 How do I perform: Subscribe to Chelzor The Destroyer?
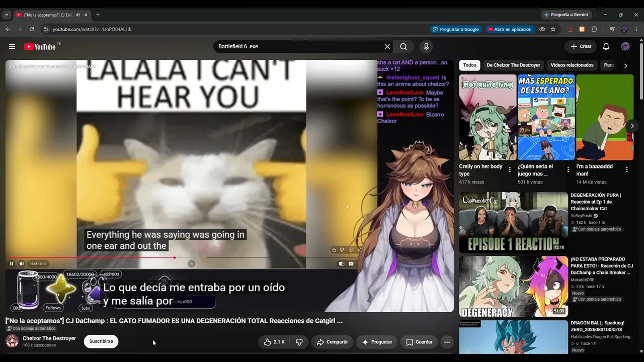click(101, 341)
